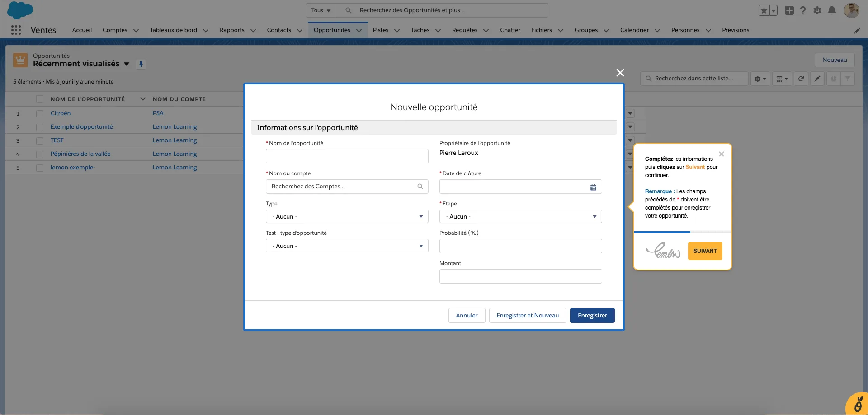Open the Tableaux de bord tab

[174, 30]
